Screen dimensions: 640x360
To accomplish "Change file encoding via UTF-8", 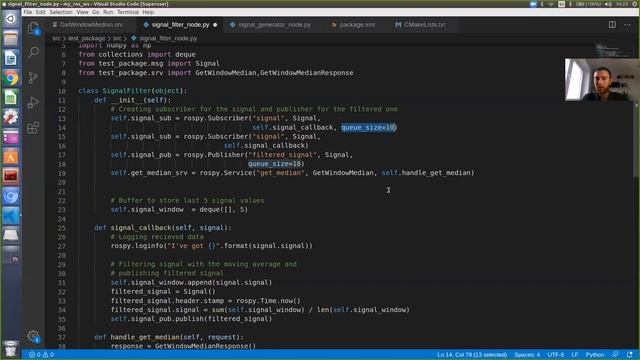I will (x=556, y=355).
